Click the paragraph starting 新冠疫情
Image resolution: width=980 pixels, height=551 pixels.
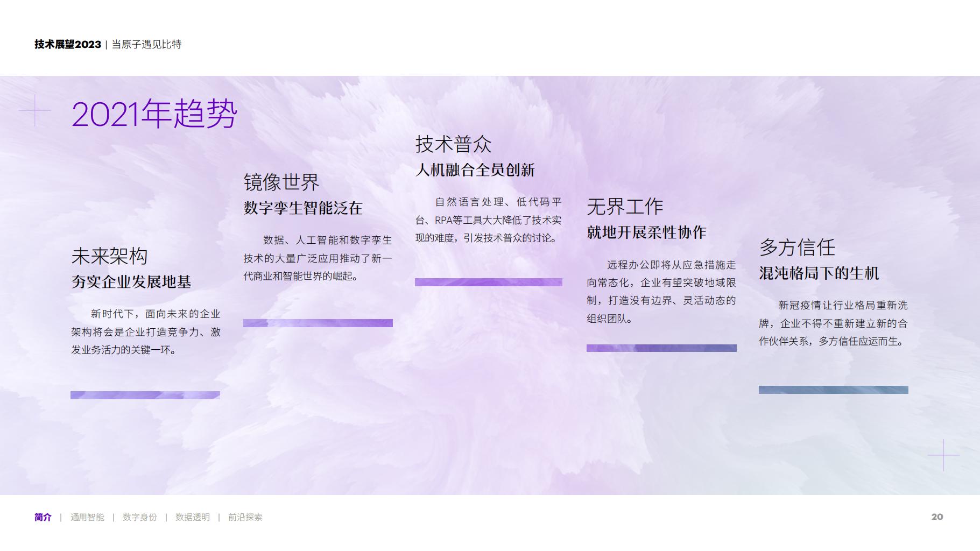(834, 323)
